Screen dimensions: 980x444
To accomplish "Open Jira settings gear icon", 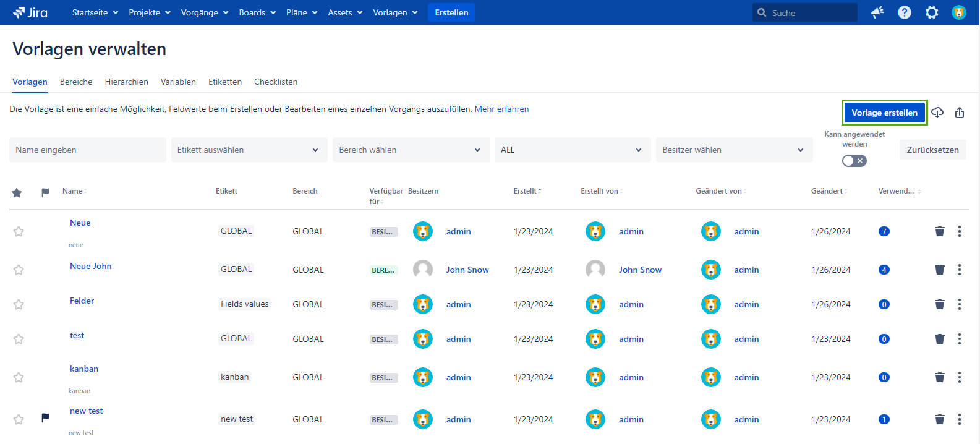I will coord(931,12).
